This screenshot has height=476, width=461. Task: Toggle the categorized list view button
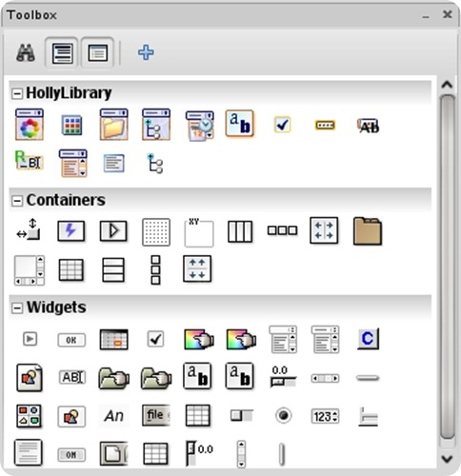[x=62, y=52]
